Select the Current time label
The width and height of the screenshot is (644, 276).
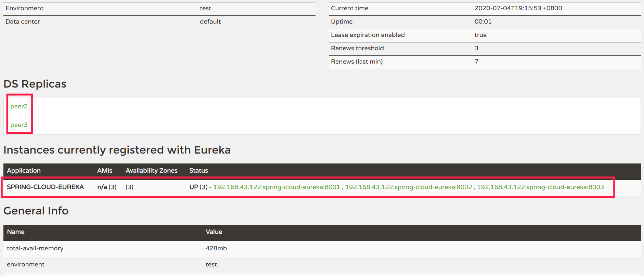349,8
